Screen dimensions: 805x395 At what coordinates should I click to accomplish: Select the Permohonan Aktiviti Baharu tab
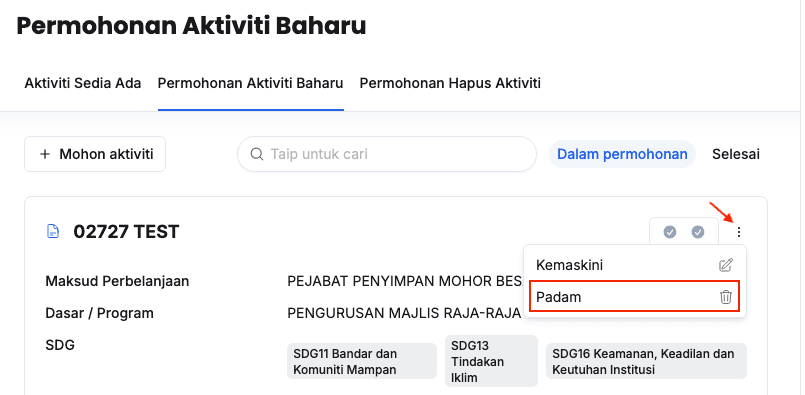click(x=251, y=83)
